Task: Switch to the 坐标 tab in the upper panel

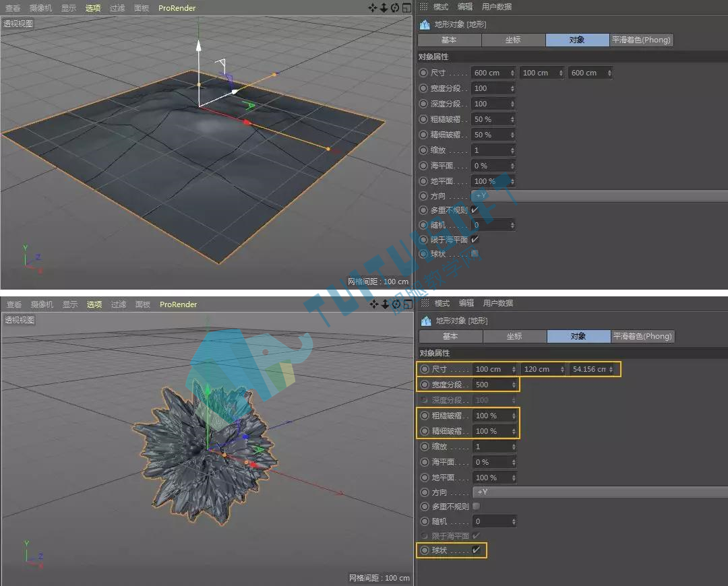Action: click(513, 40)
